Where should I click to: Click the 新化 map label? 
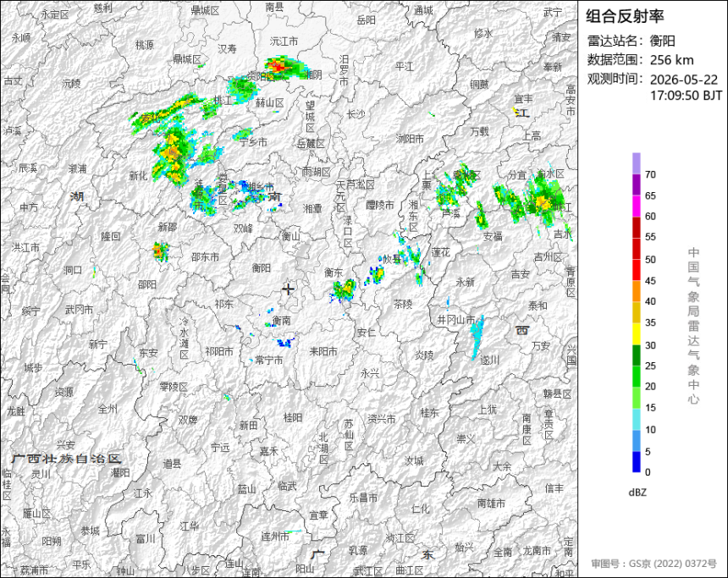pos(138,175)
